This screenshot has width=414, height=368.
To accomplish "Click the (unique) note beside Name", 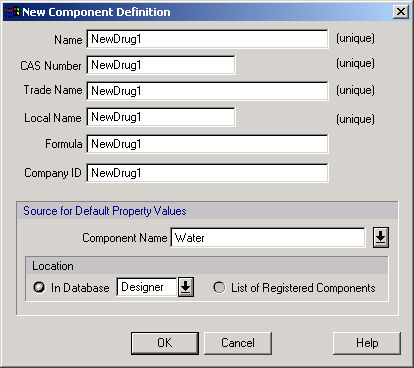I will point(355,38).
